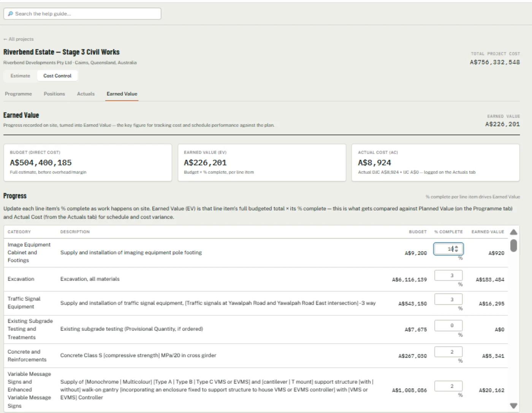Screen dimensions: 532x413
Task: Click the Concrete and Reinforcements category cell
Action: tap(27, 356)
